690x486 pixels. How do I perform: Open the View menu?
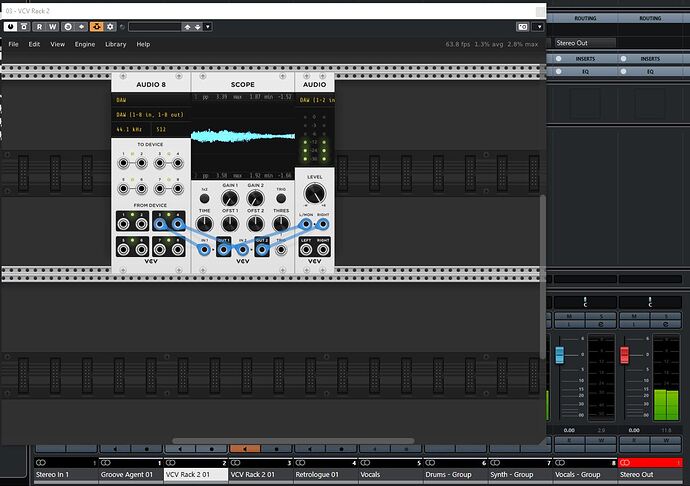pos(58,44)
